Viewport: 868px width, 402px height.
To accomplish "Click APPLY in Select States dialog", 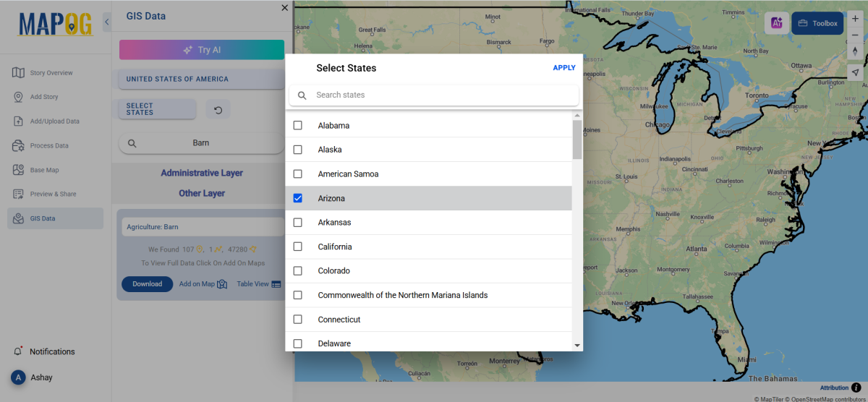I will (x=564, y=68).
